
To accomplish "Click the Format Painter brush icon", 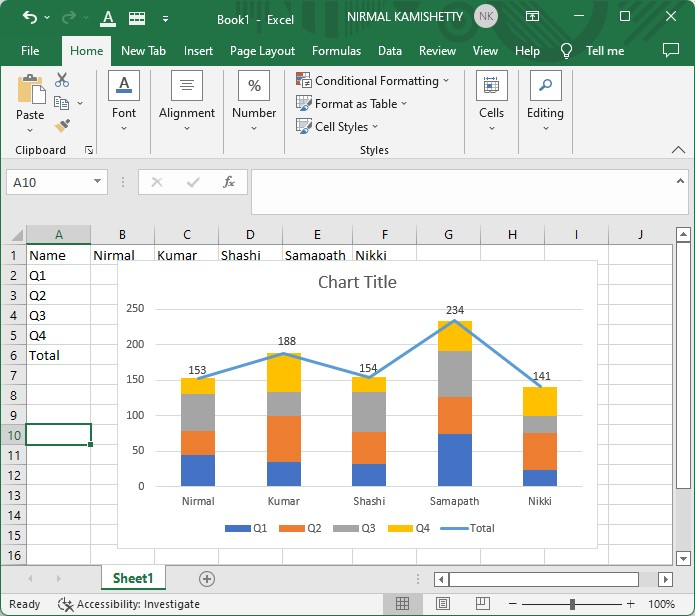I will pyautogui.click(x=62, y=125).
